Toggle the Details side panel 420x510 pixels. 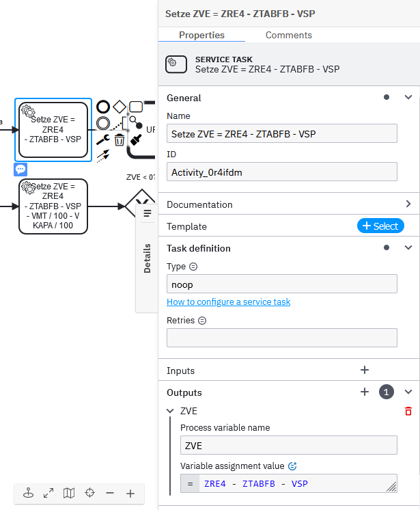[x=147, y=258]
